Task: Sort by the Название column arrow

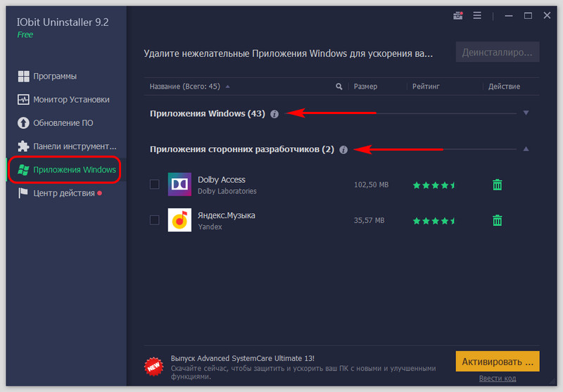Action: tap(227, 87)
